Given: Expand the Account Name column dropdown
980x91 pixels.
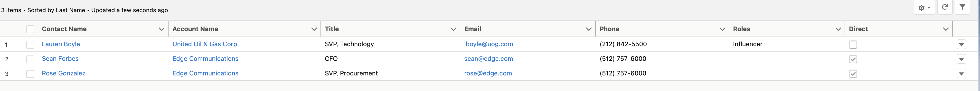Looking at the screenshot, I should (314, 29).
